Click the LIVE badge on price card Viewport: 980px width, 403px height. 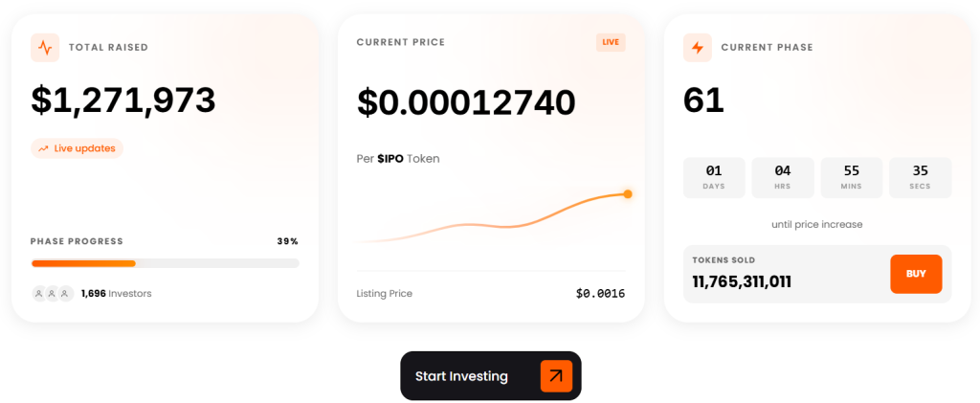(x=611, y=43)
